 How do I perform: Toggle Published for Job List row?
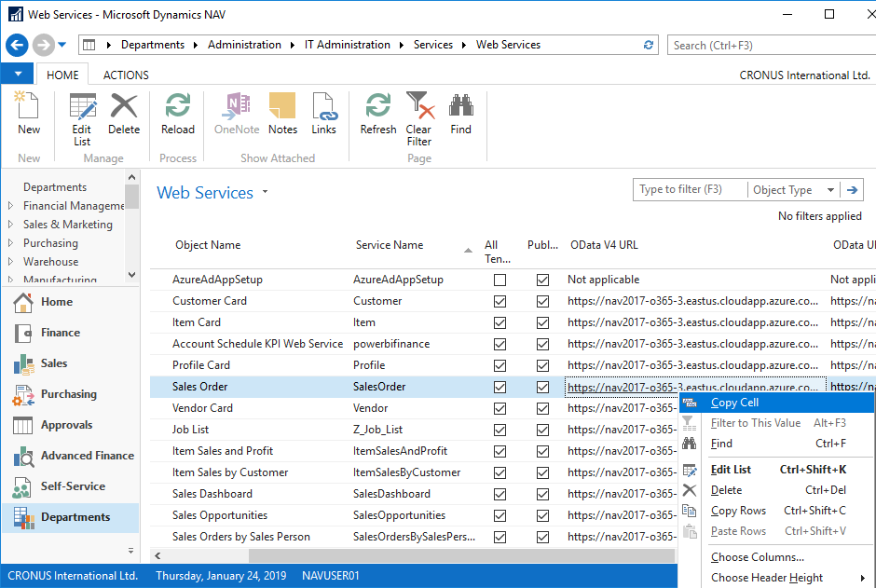[542, 430]
